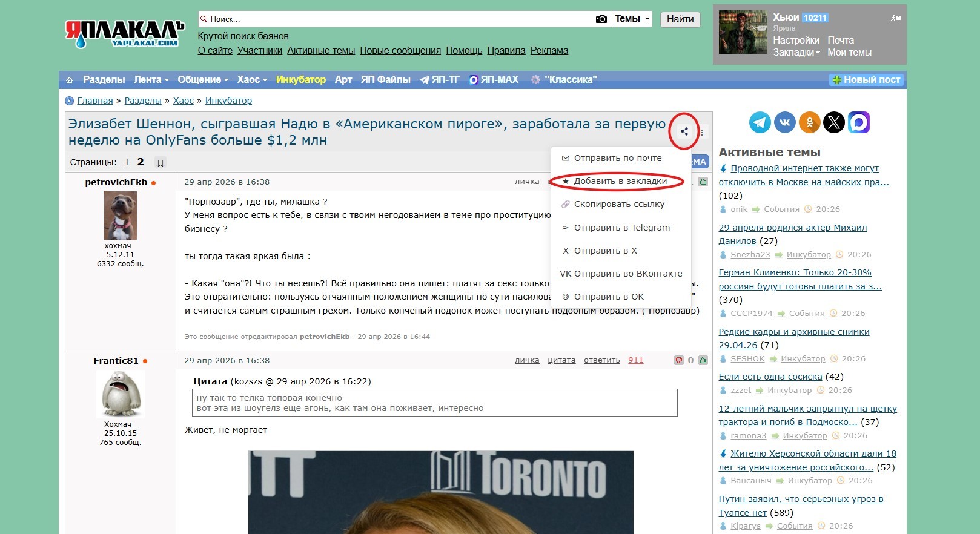The width and height of the screenshot is (980, 534).
Task: Open the Настройки link in user panel
Action: click(796, 41)
